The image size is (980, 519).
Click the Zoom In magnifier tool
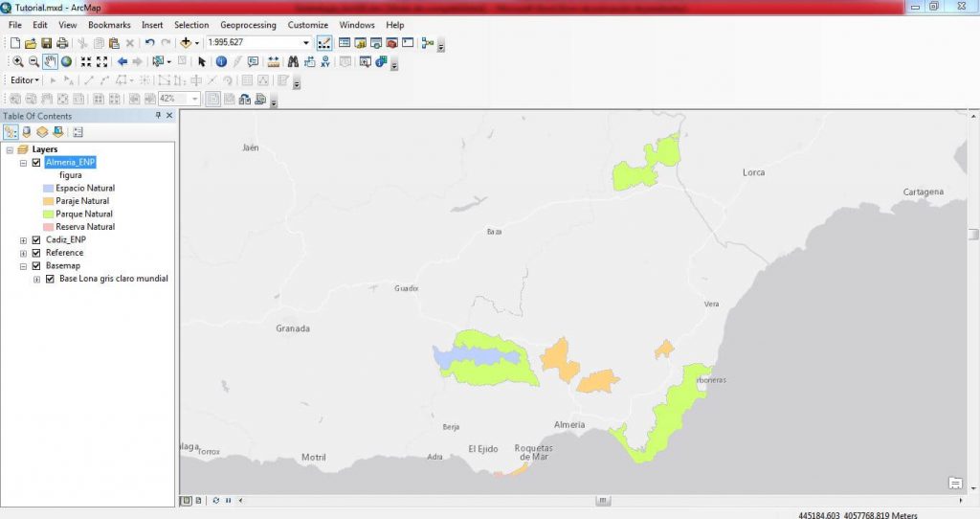[17, 61]
